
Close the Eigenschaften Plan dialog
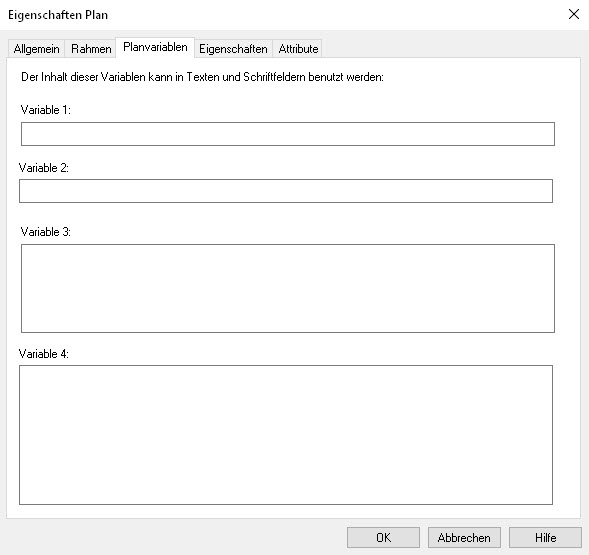pos(573,15)
